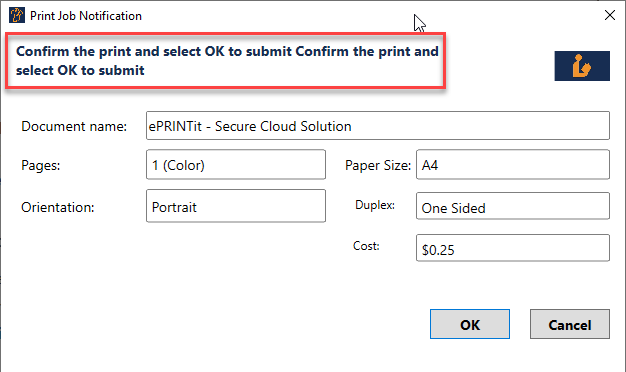Click the Paper Size label

point(378,165)
